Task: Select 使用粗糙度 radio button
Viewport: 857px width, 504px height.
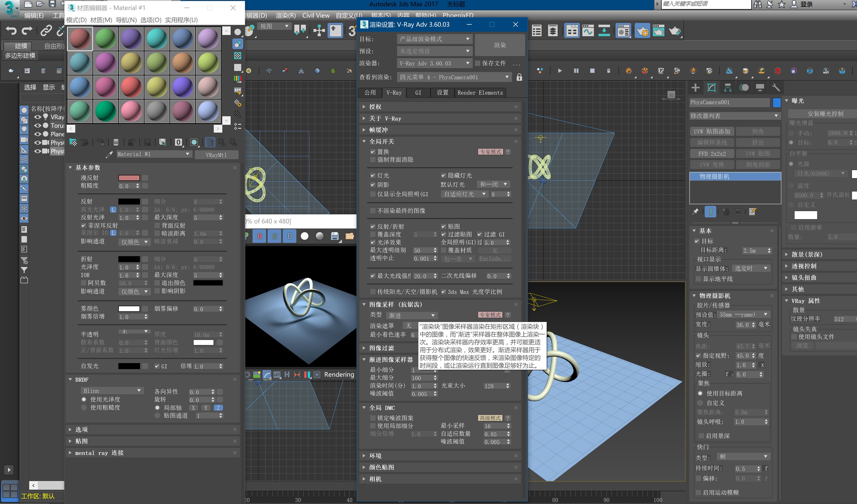Action: click(x=84, y=407)
